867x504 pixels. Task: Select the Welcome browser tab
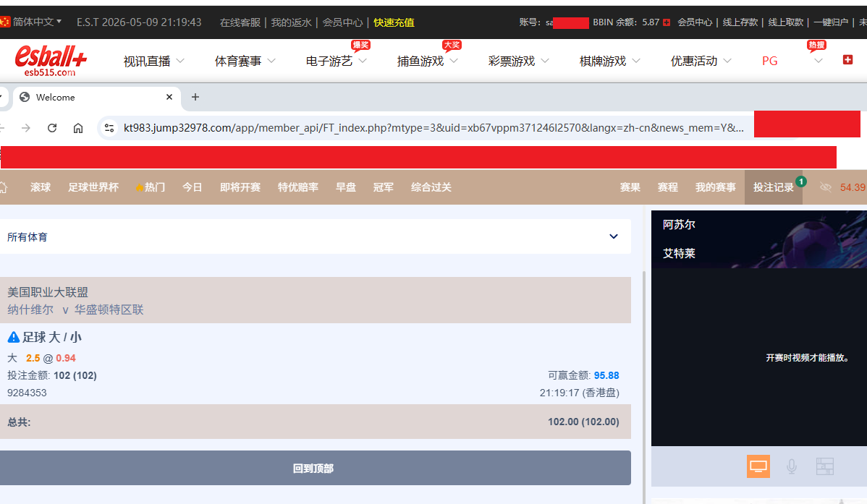(x=96, y=98)
